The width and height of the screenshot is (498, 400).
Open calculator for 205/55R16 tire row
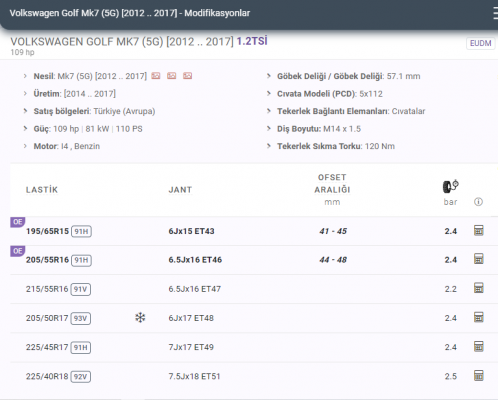[x=479, y=259]
